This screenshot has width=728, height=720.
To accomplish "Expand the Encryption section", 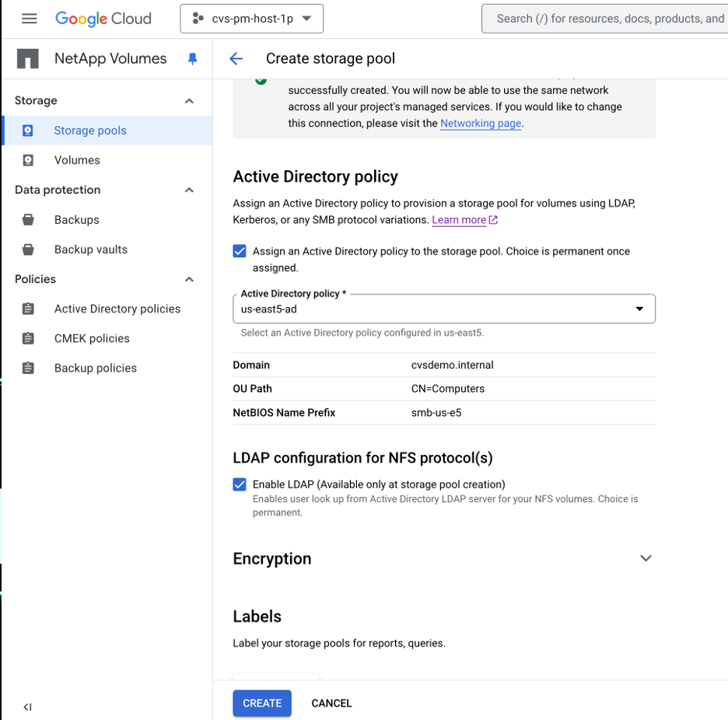I will click(x=646, y=558).
